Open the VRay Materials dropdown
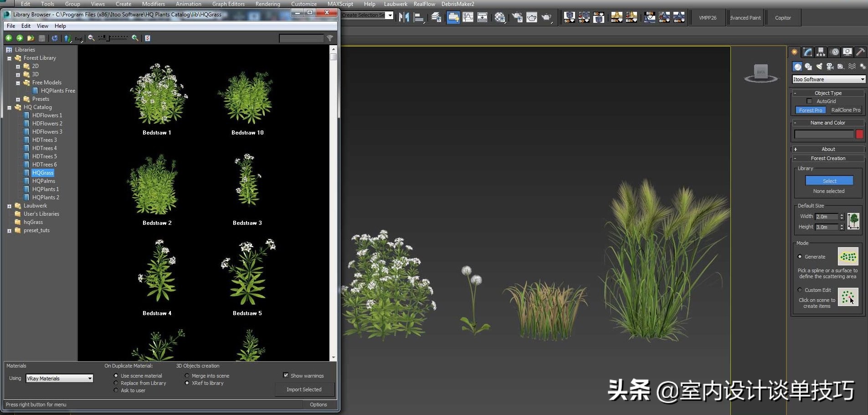Image resolution: width=868 pixels, height=415 pixels. click(x=59, y=379)
